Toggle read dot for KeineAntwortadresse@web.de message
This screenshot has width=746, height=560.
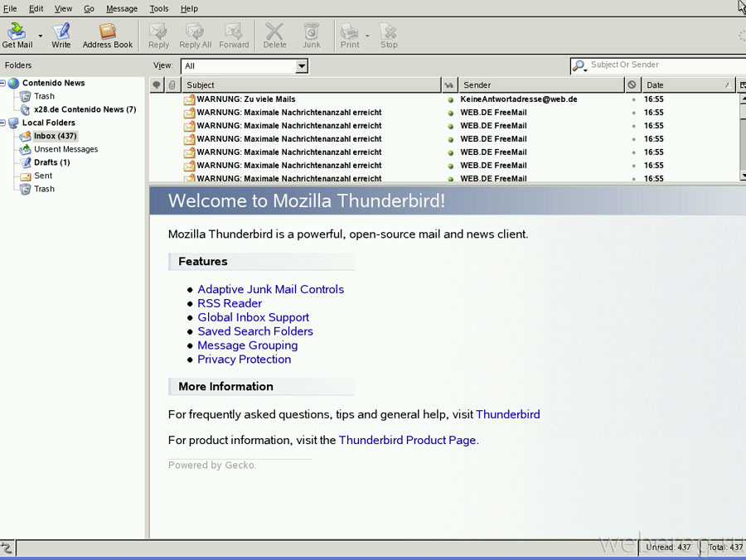pos(450,100)
